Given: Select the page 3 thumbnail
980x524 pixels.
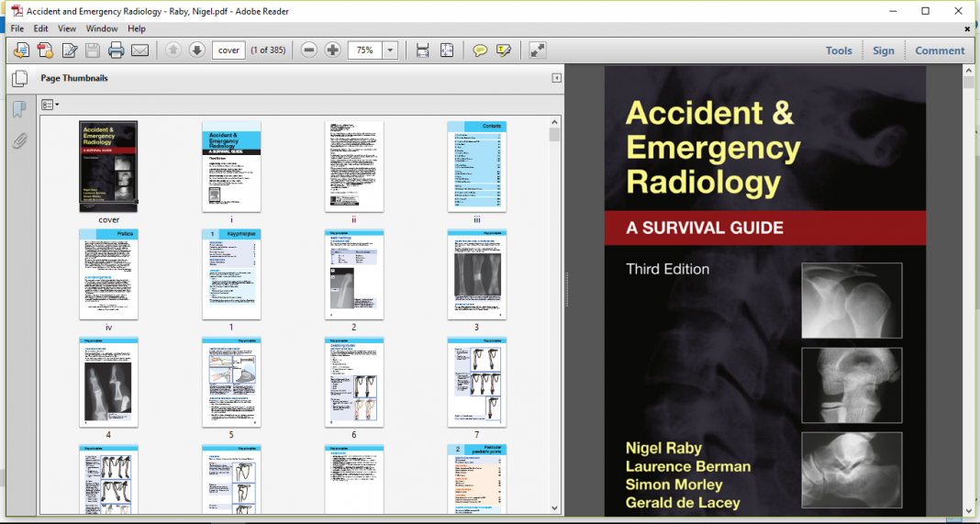Looking at the screenshot, I should tap(477, 274).
